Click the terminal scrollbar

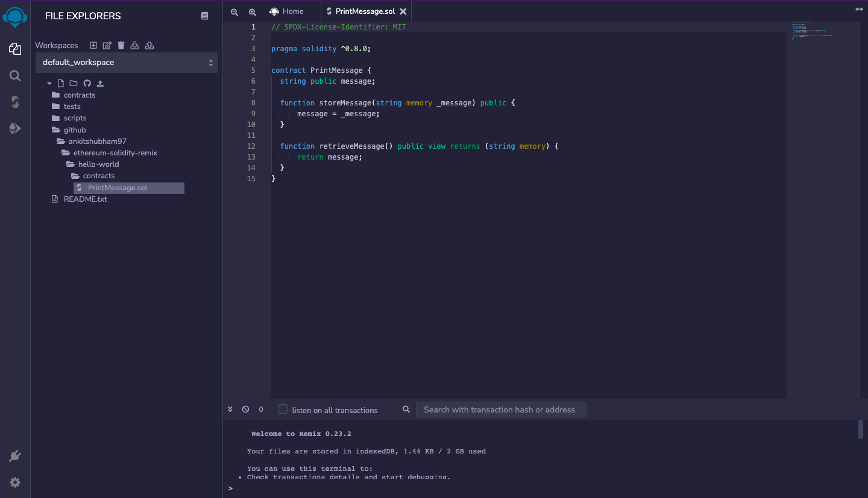pos(861,430)
